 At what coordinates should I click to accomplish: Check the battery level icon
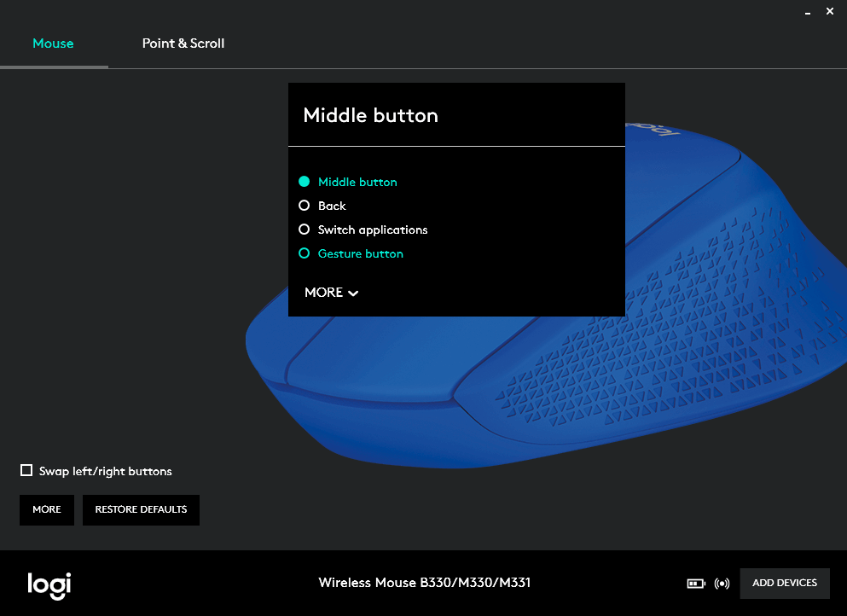click(696, 584)
